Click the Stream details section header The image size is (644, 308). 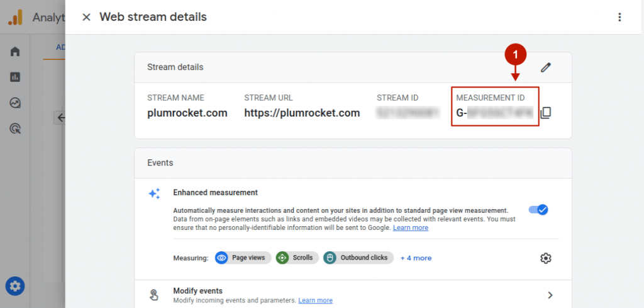tap(175, 67)
